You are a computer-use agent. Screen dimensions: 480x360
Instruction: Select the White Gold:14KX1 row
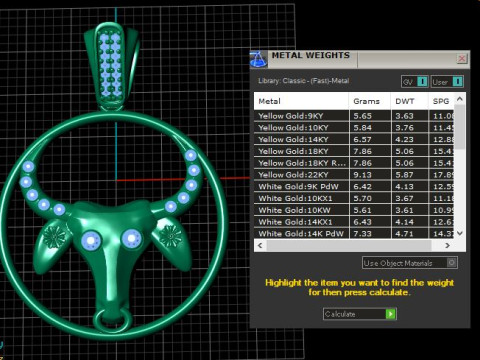354,222
